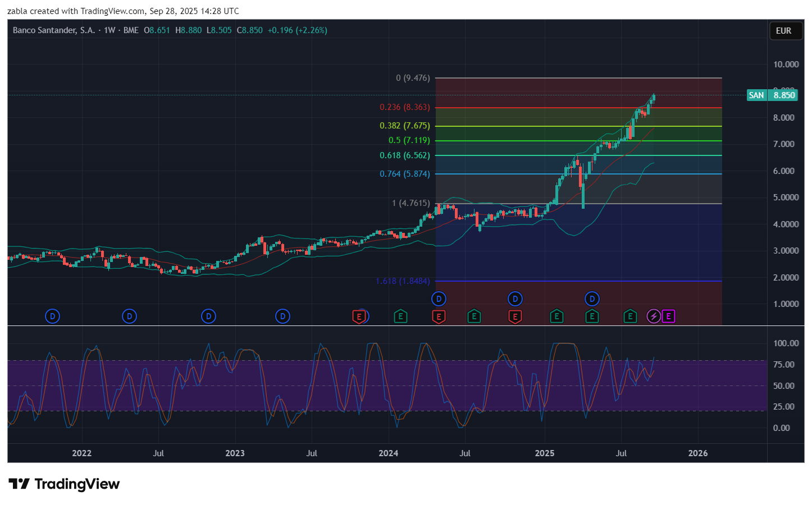
Task: Click the 2023 label on the time axis
Action: point(235,453)
